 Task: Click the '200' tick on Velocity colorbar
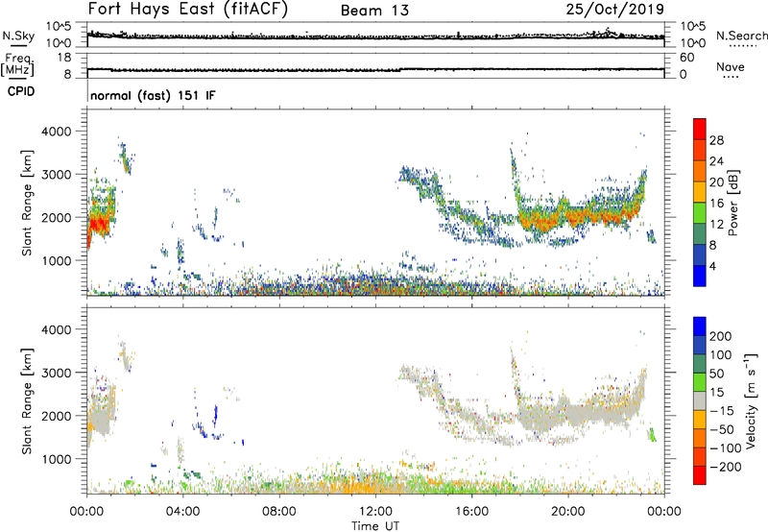click(721, 336)
